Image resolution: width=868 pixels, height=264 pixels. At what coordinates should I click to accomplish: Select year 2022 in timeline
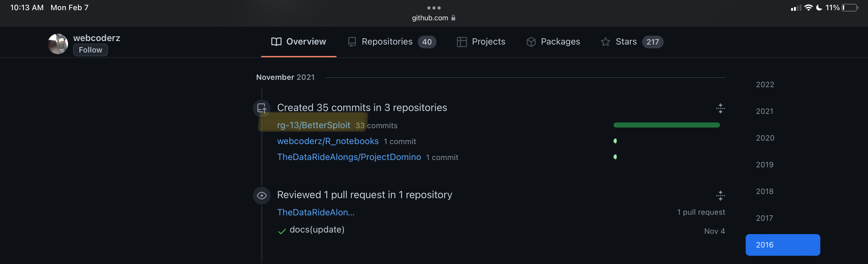(765, 84)
